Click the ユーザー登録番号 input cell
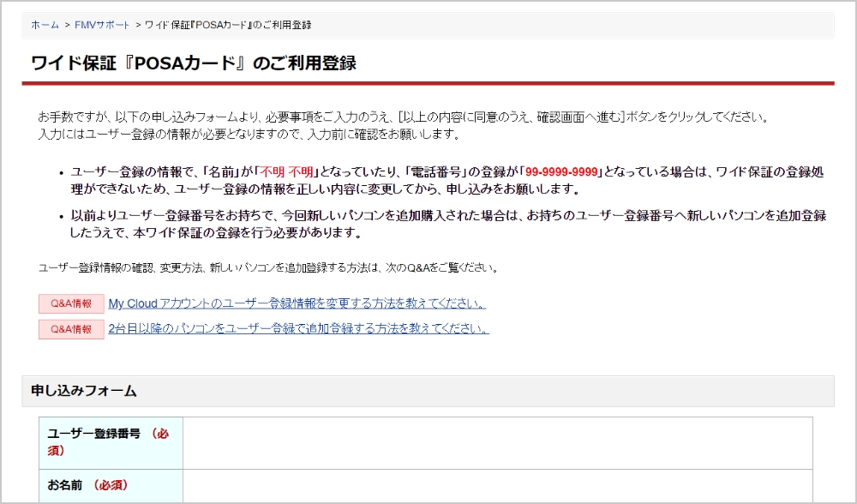Screen dimensions: 857x504 point(497,442)
